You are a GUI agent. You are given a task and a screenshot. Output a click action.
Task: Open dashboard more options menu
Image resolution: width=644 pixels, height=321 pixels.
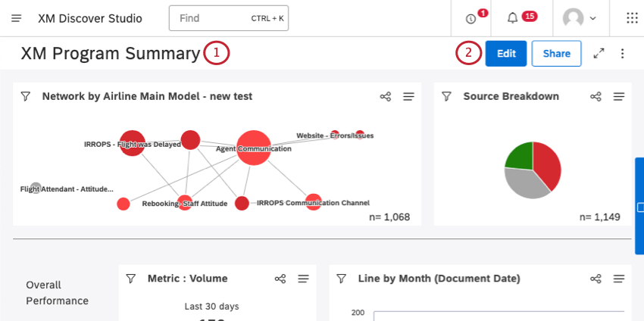[623, 54]
